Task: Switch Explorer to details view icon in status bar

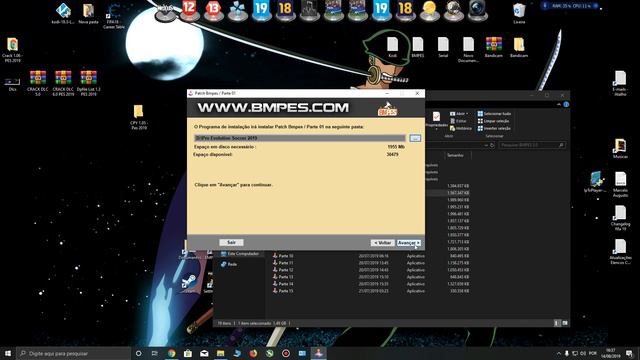Action: click(x=557, y=323)
